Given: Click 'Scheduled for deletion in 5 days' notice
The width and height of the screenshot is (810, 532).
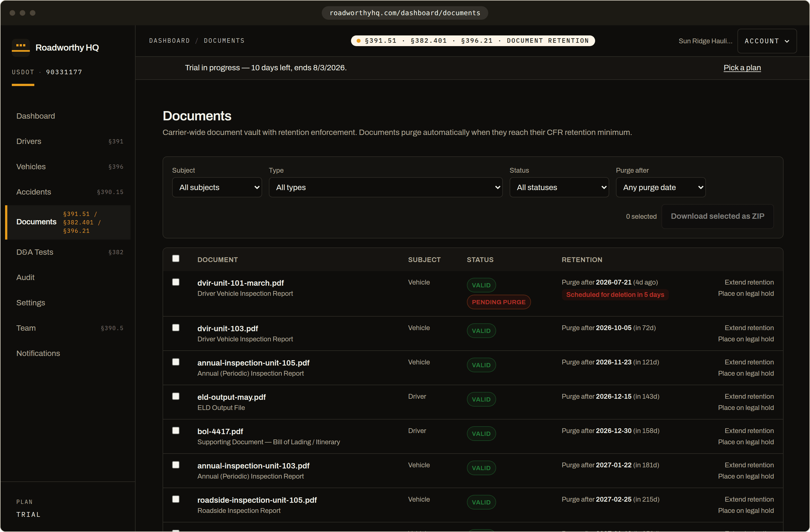Looking at the screenshot, I should (x=615, y=295).
